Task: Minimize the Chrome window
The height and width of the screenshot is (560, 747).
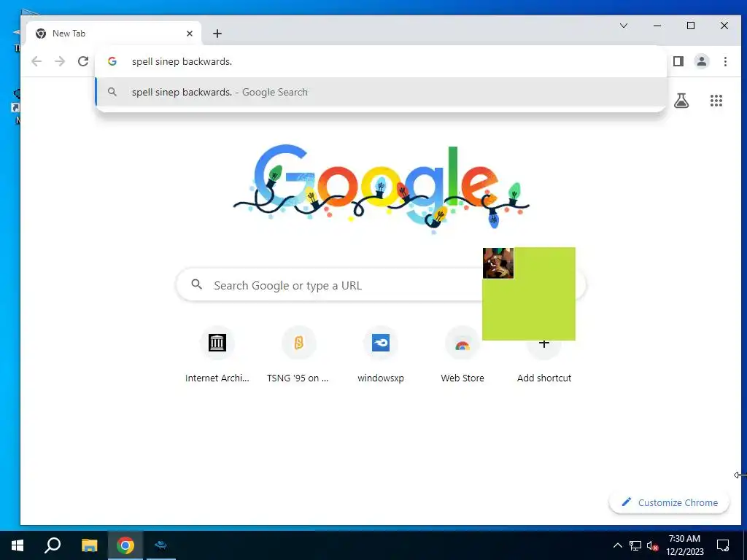Action: tap(657, 26)
